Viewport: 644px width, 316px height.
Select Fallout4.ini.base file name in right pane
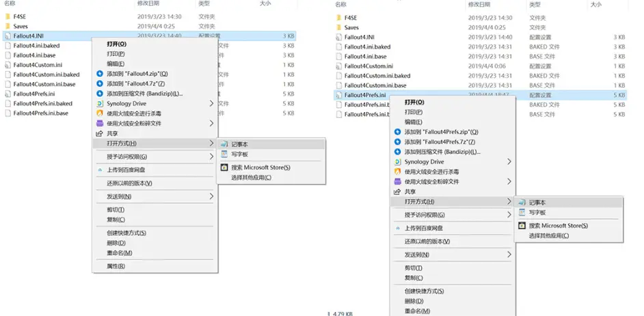(x=366, y=56)
